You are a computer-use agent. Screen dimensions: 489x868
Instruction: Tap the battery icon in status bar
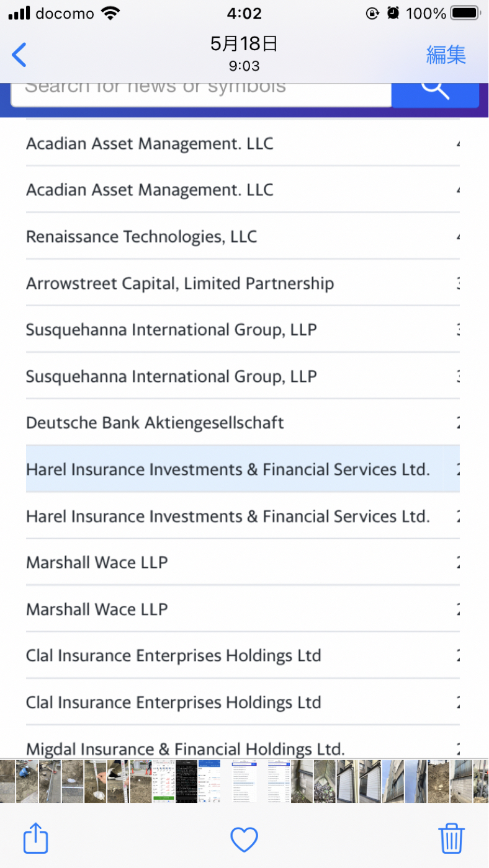click(x=465, y=13)
